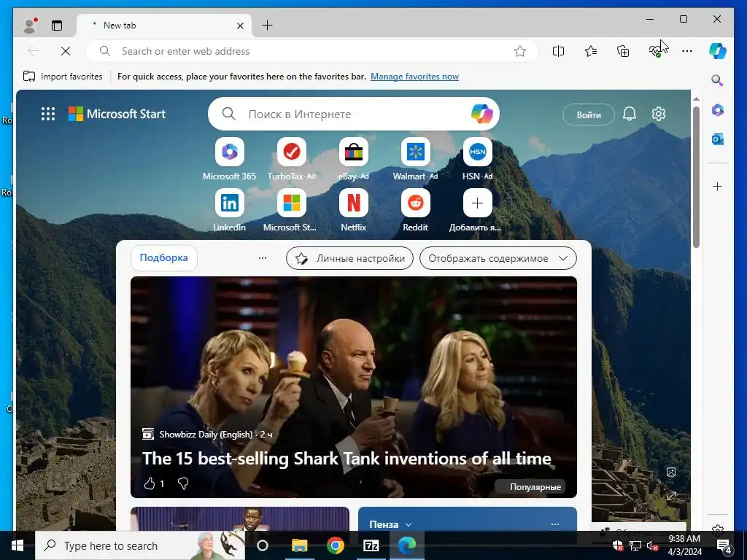Add this page to favorites star

(519, 51)
